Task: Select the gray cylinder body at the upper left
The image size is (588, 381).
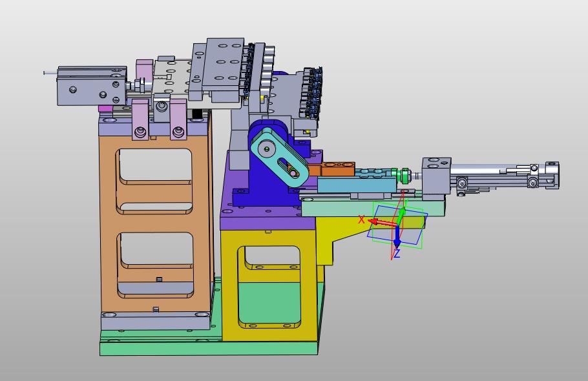Action: (92, 86)
